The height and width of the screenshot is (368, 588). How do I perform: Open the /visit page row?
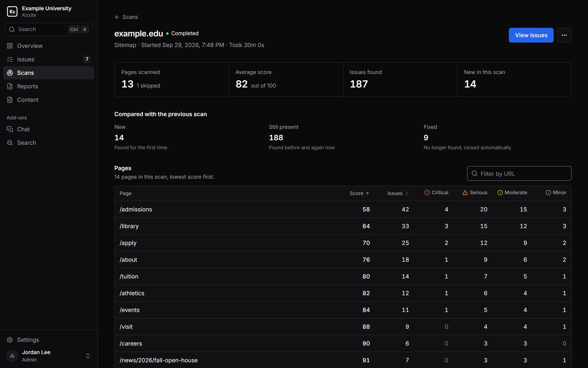click(x=343, y=327)
